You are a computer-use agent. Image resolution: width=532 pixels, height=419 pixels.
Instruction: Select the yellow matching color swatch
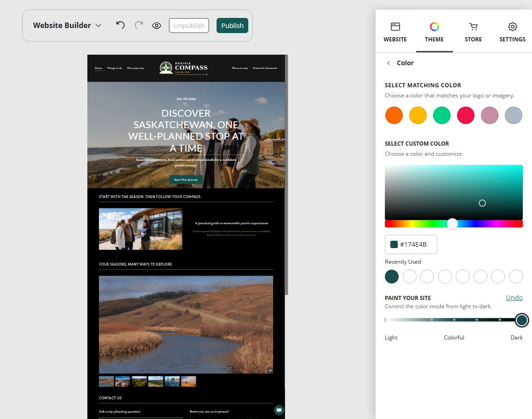tap(418, 115)
